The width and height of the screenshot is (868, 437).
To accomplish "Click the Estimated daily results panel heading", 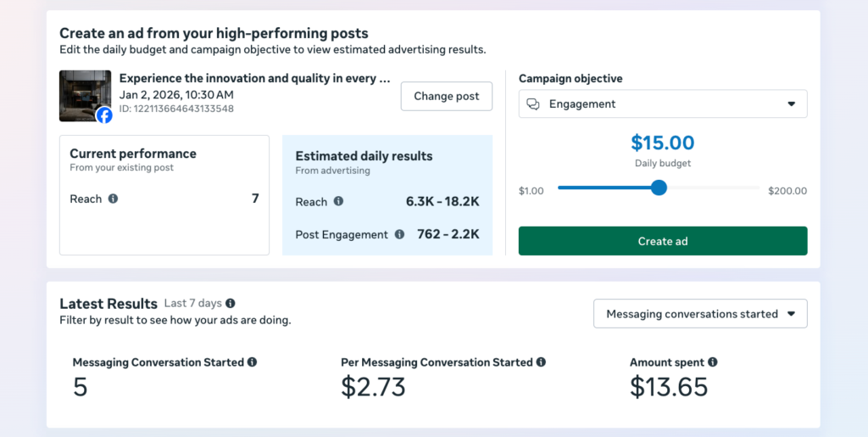I will 364,156.
